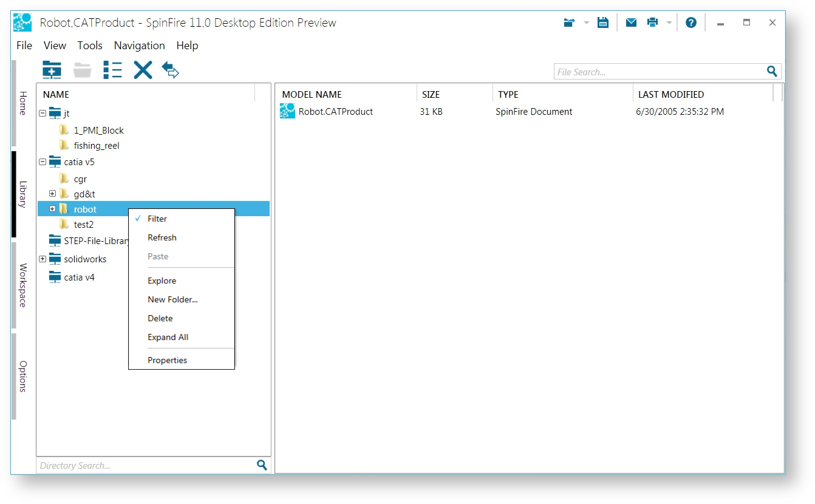This screenshot has height=504, width=815.
Task: Sort by the MODEL NAME column header
Action: pyautogui.click(x=347, y=94)
